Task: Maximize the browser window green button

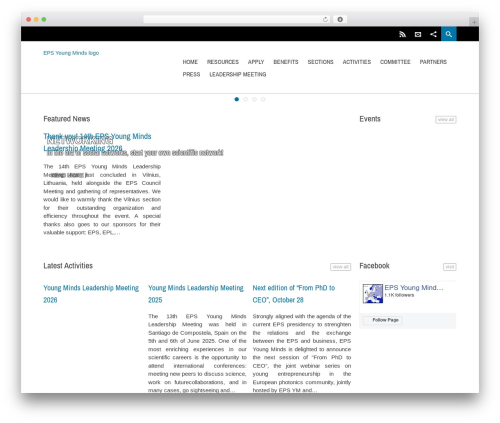Action: pyautogui.click(x=44, y=19)
